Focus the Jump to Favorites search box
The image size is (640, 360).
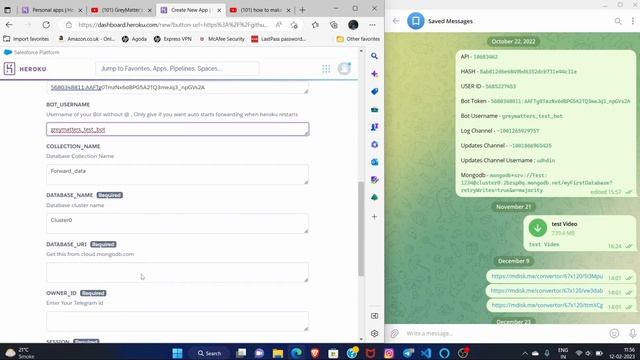[x=177, y=69]
